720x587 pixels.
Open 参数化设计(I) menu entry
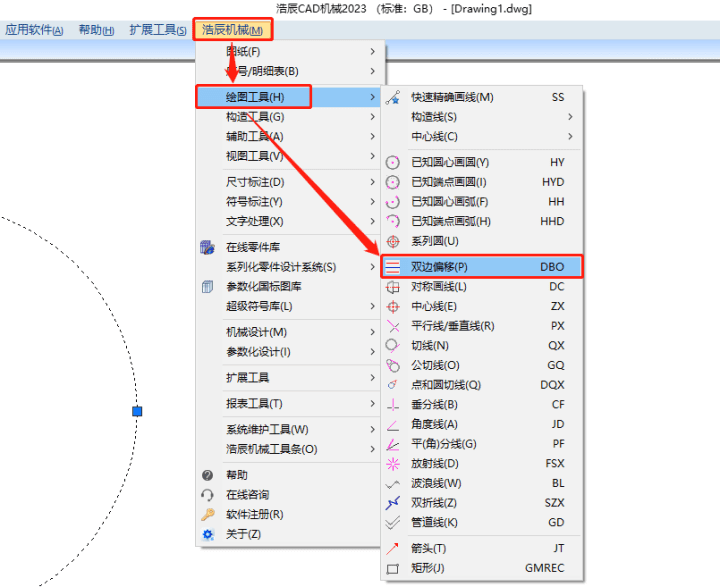288,352
